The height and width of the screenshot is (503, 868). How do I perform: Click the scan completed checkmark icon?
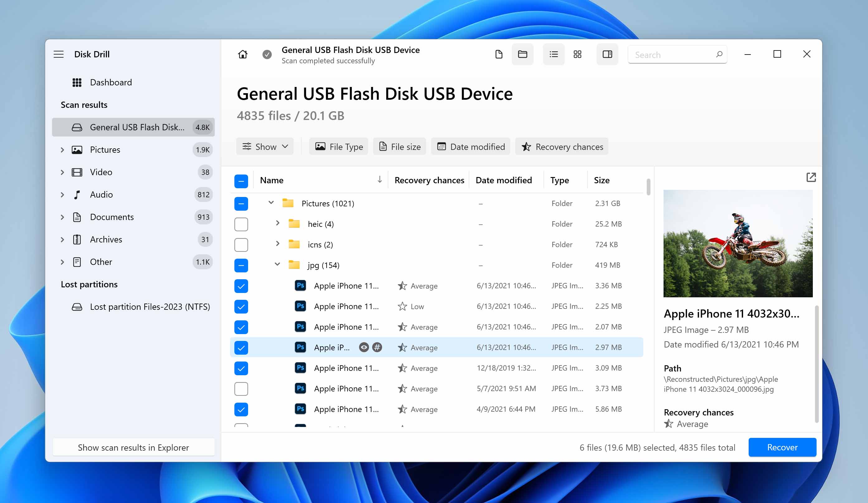267,55
